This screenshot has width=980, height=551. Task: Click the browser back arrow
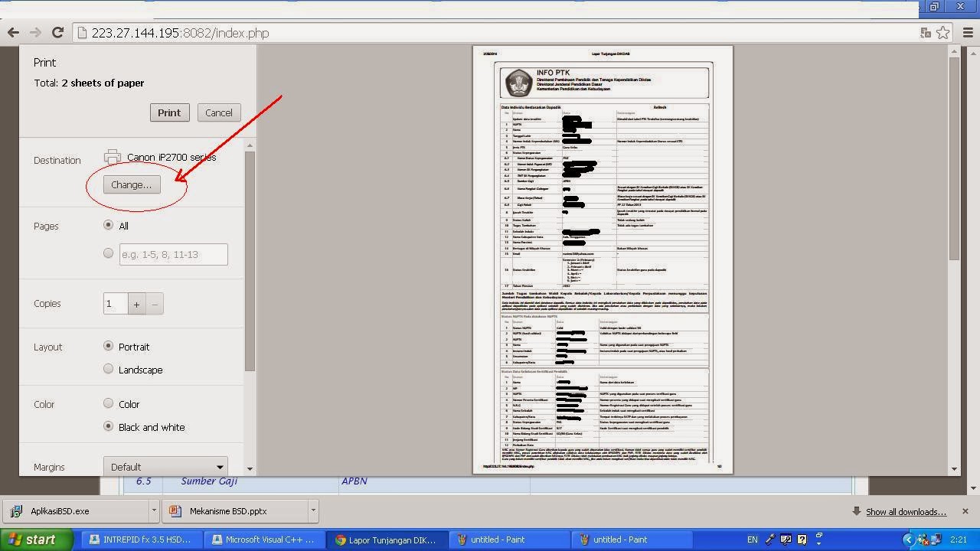[13, 33]
